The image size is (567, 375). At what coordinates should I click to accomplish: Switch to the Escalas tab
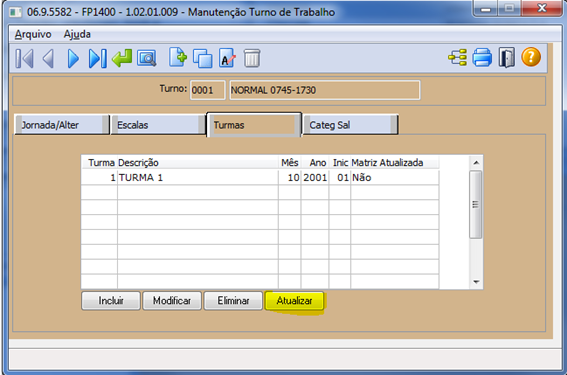158,125
